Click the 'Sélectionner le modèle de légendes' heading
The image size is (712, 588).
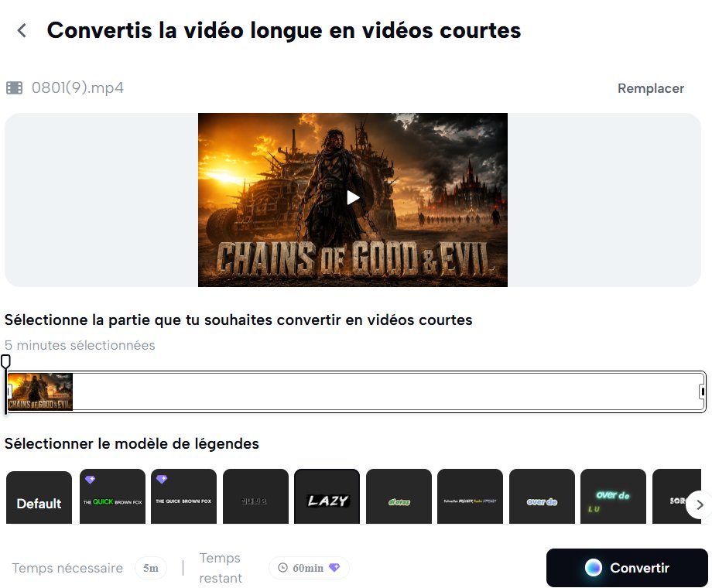(x=132, y=443)
